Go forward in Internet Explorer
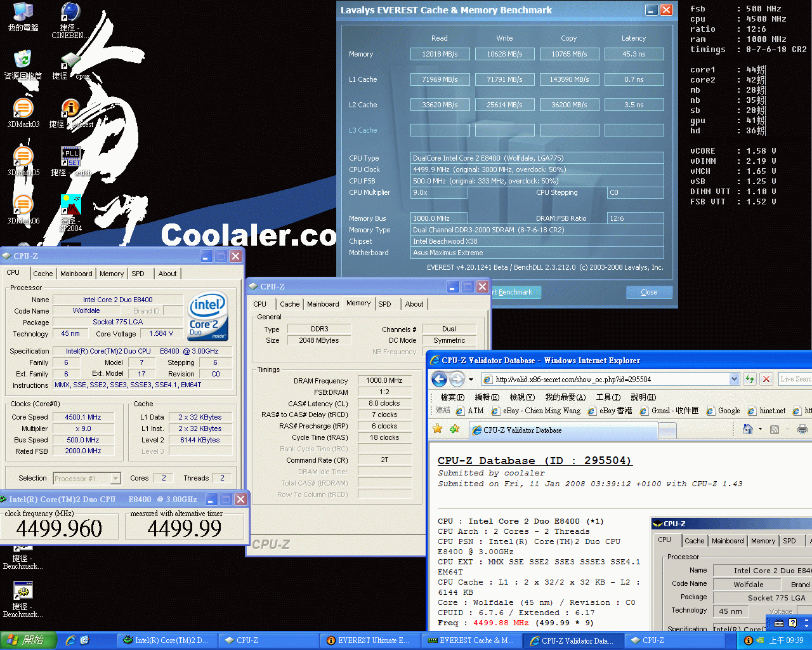The width and height of the screenshot is (812, 650). pos(457,380)
